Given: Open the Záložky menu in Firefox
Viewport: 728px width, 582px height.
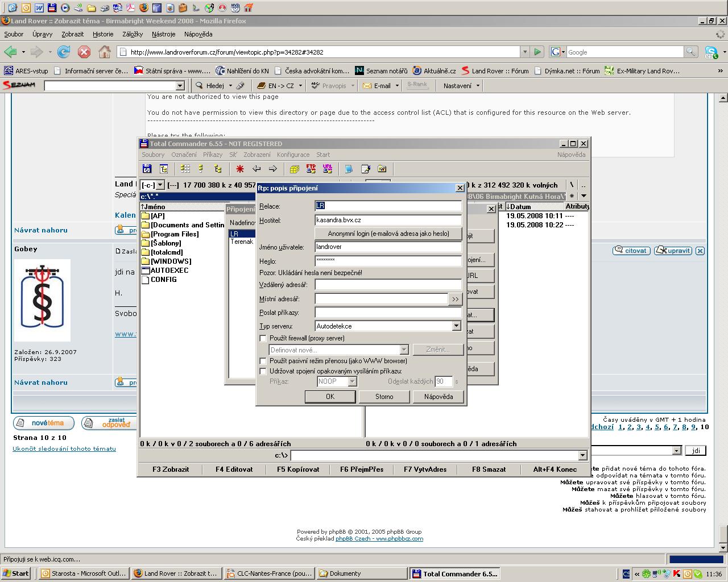Looking at the screenshot, I should tap(132, 34).
